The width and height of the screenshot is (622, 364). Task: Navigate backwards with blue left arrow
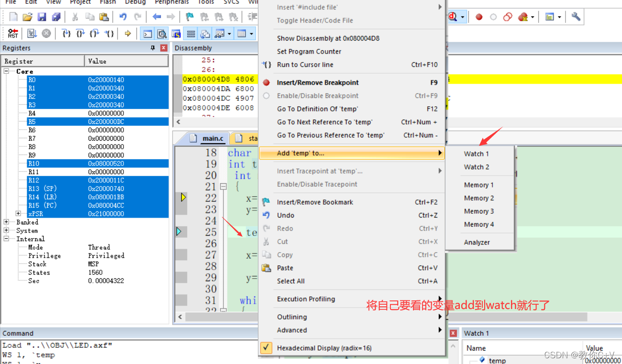click(156, 17)
